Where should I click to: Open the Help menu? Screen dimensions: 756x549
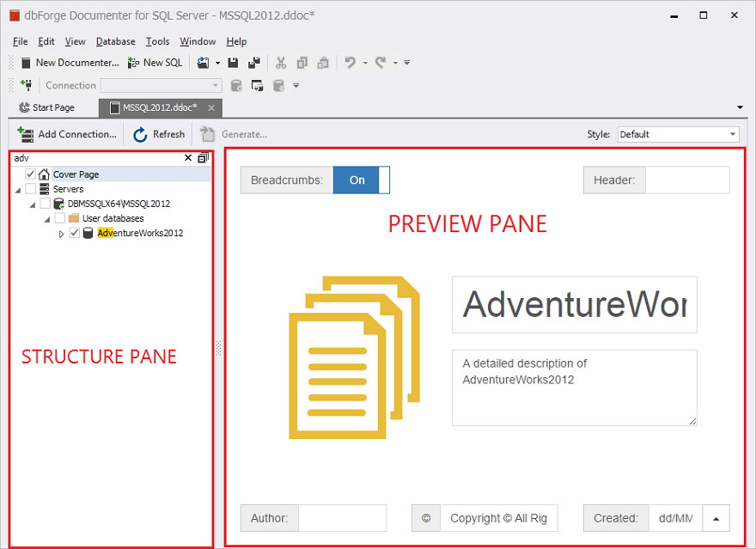tap(236, 41)
